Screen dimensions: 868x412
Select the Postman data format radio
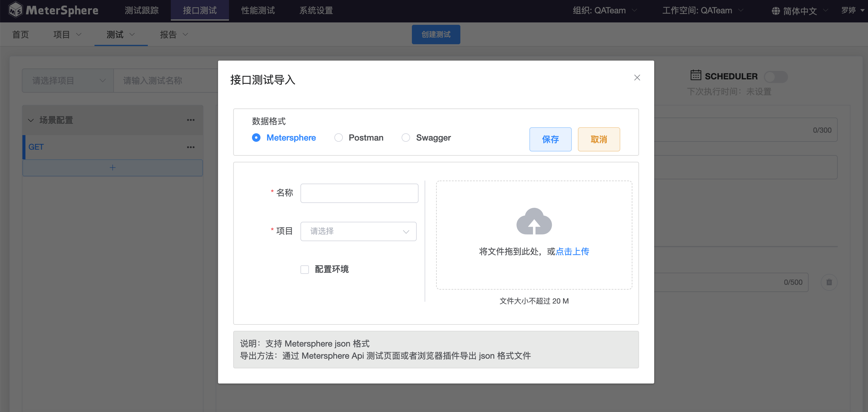pos(338,138)
